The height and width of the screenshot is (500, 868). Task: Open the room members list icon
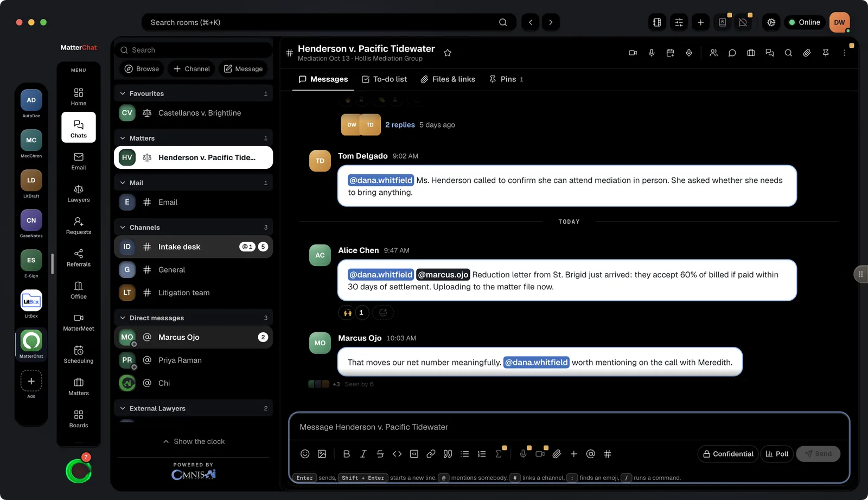pyautogui.click(x=713, y=53)
